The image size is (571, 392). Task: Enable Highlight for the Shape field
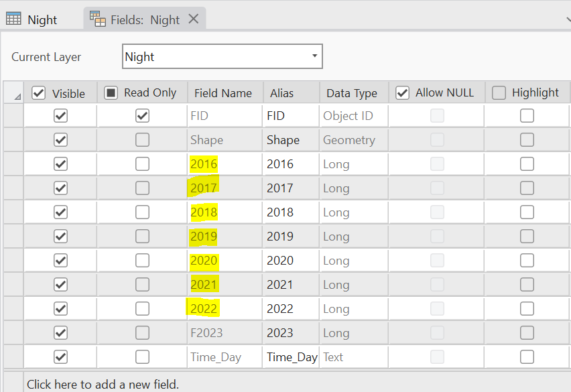tap(527, 140)
